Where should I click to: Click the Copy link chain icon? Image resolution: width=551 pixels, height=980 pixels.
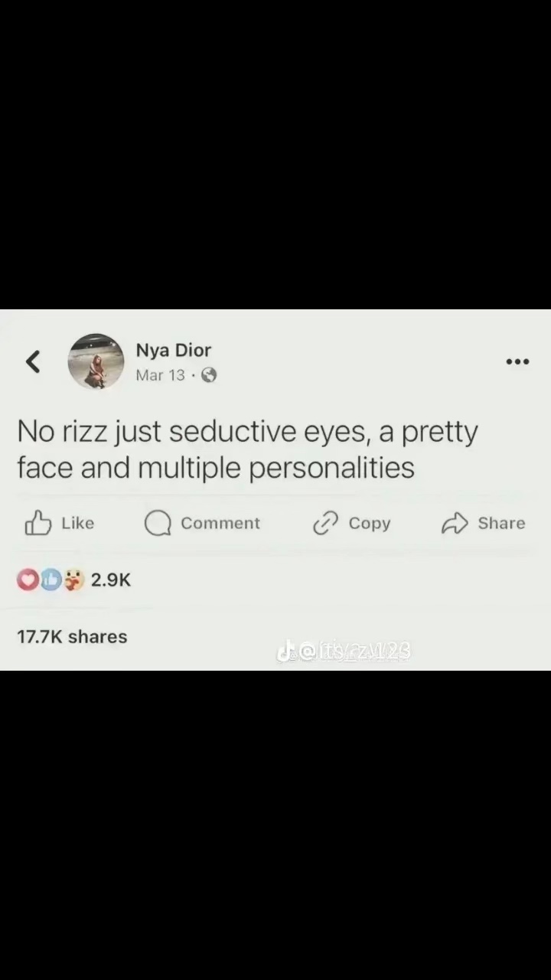(325, 524)
